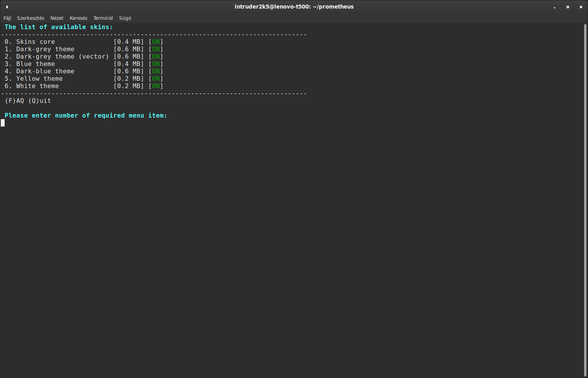Click the '0. Skins core' line
The height and width of the screenshot is (378, 588).
(84, 42)
